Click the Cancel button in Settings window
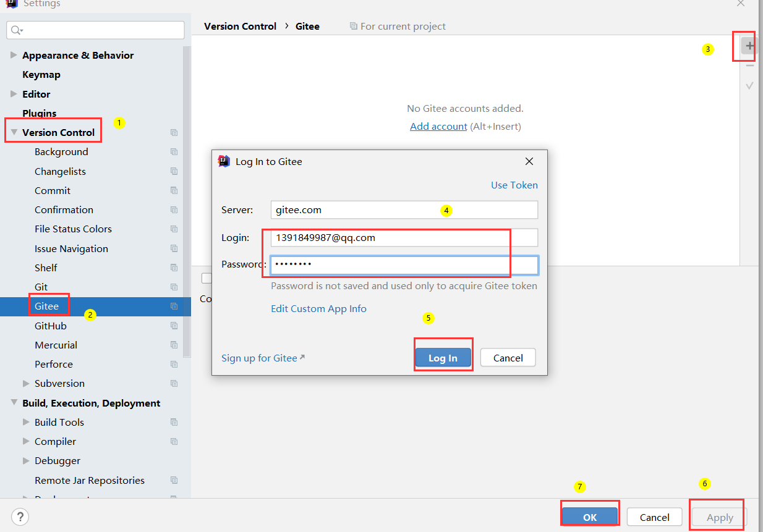This screenshot has width=763, height=532. pyautogui.click(x=655, y=517)
